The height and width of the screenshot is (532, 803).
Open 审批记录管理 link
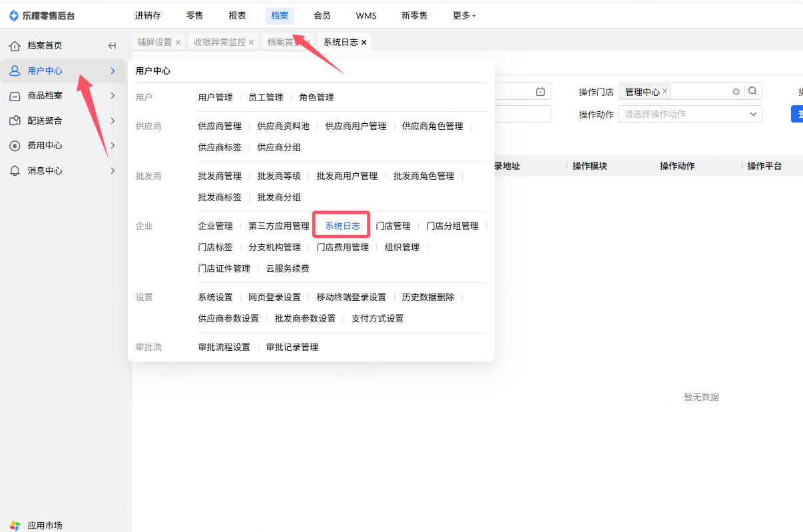coord(292,347)
